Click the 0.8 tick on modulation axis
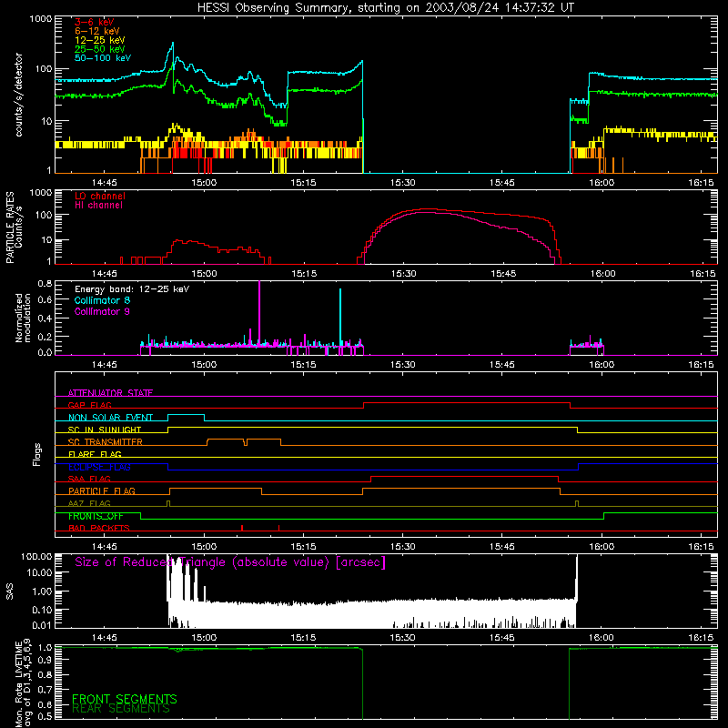Screen dimensions: 728x728 pos(45,284)
